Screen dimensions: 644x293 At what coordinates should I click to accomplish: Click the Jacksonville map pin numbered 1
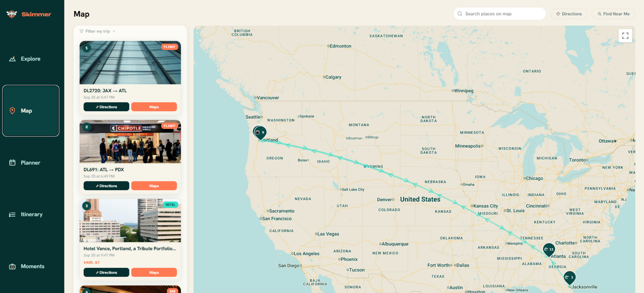pos(569,277)
